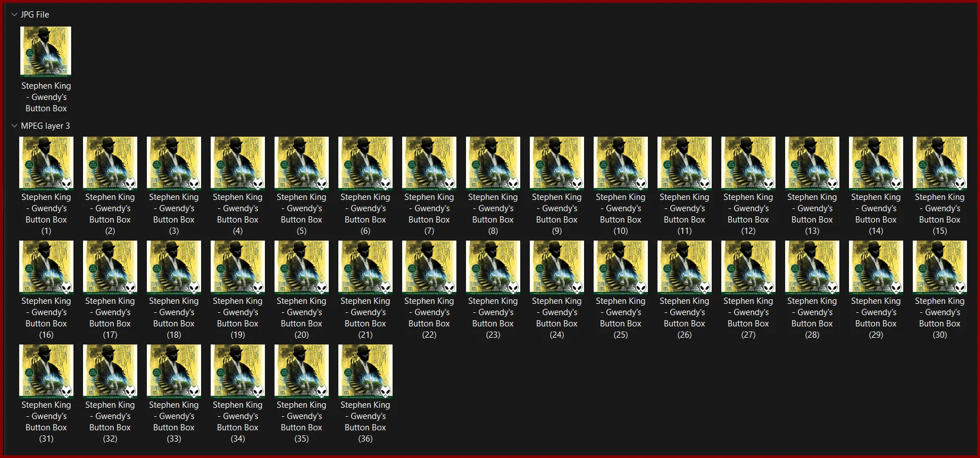980x458 pixels.
Task: Select the JPG cover image thumbnail
Action: pos(46,51)
